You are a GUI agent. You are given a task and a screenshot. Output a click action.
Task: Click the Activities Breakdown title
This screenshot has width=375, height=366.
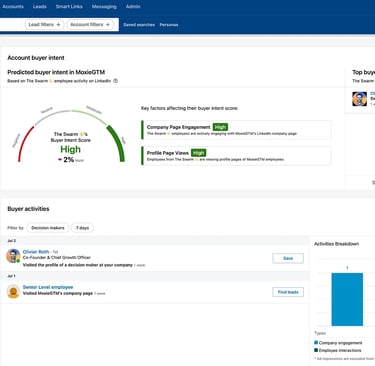(336, 244)
